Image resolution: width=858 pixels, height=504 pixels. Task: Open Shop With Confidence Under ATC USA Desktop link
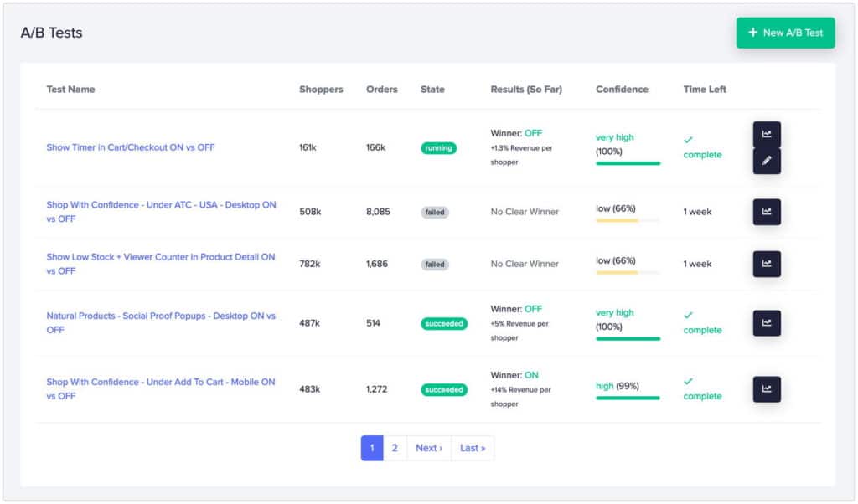162,212
